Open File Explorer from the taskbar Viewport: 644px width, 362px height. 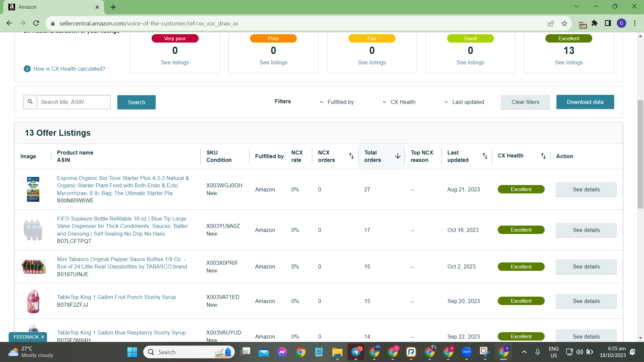[337, 352]
